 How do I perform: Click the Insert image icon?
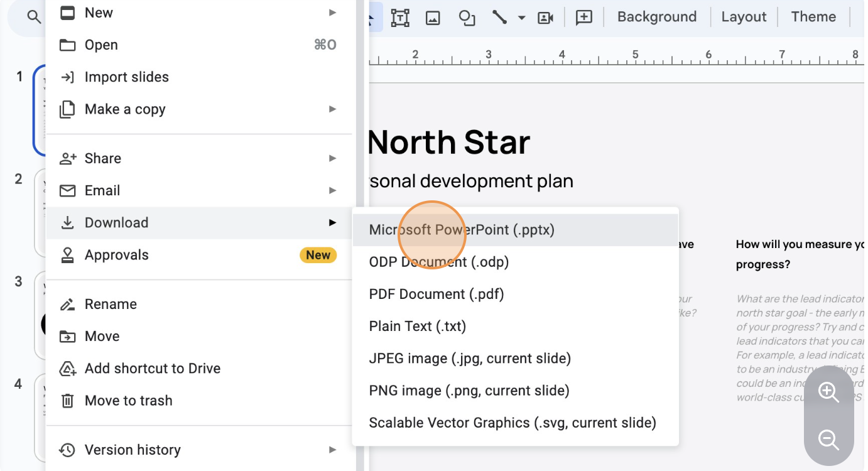click(433, 18)
